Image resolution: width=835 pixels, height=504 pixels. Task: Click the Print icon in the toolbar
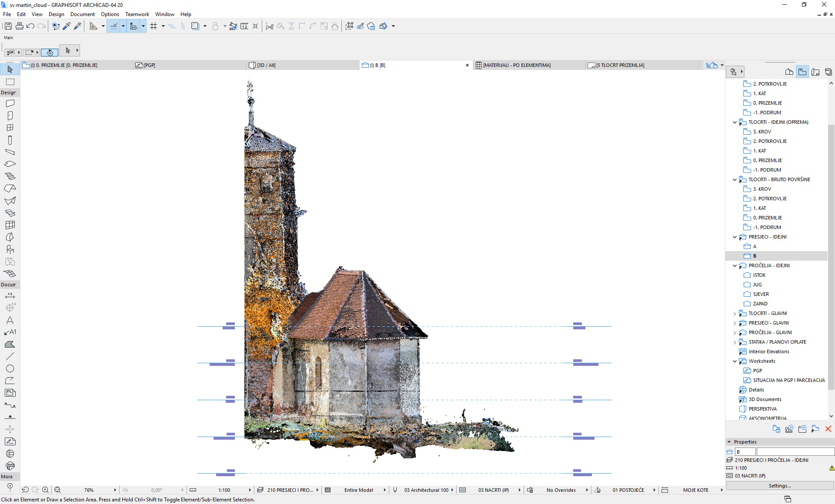pyautogui.click(x=19, y=26)
